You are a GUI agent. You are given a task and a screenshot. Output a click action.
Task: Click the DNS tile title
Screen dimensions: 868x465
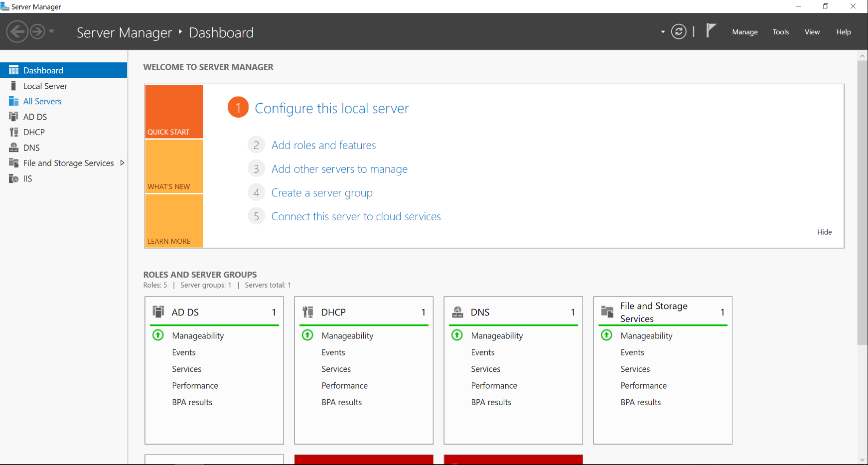coord(480,312)
